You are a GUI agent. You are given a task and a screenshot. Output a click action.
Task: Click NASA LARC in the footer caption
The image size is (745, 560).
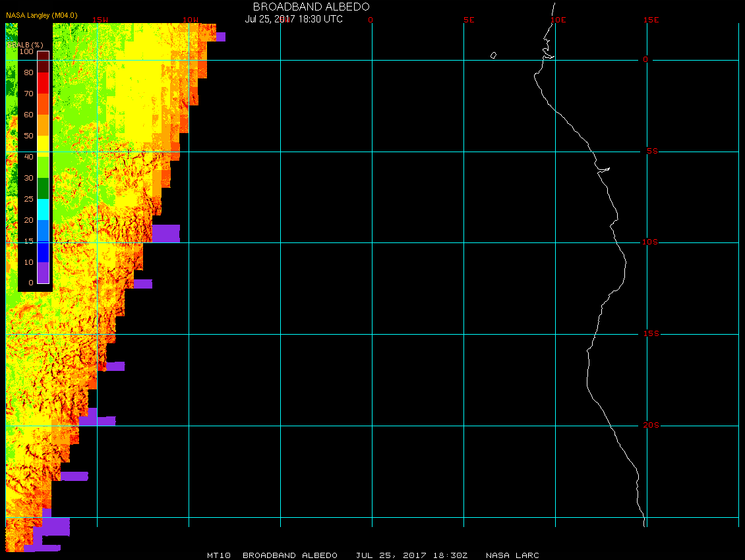512,555
